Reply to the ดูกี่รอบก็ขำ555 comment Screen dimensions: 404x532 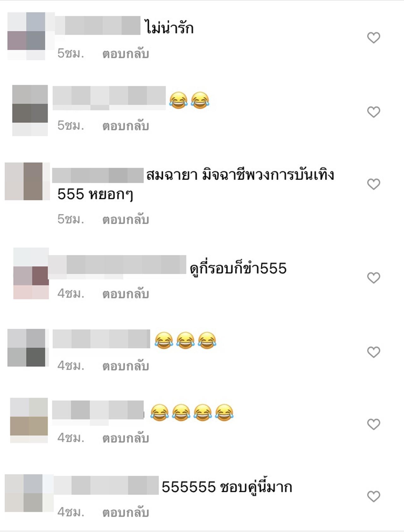point(126,294)
